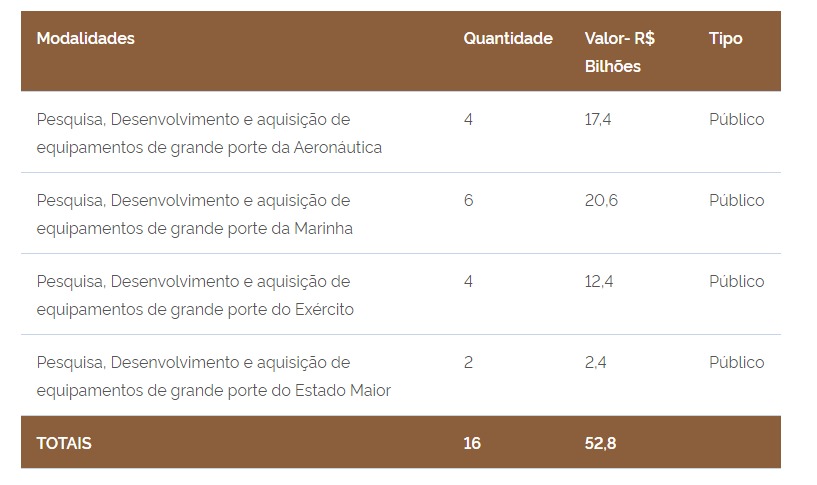This screenshot has width=817, height=485.
Task: Click the Tipo column header
Action: point(725,39)
